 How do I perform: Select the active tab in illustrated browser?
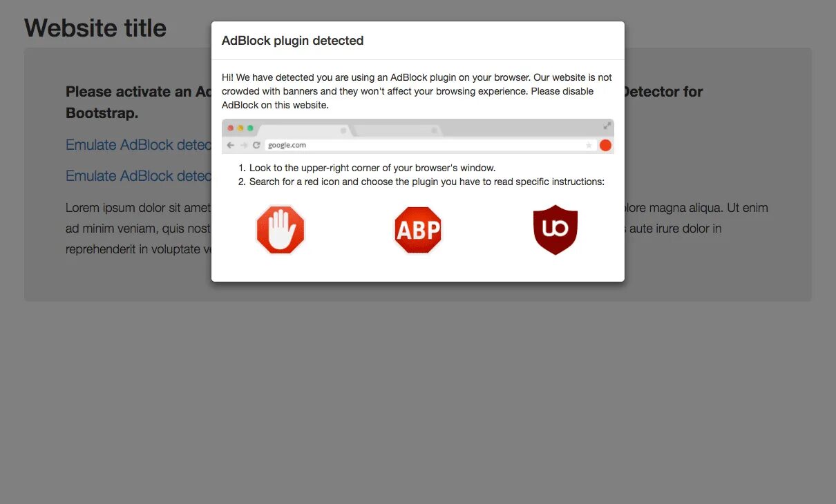tap(305, 130)
